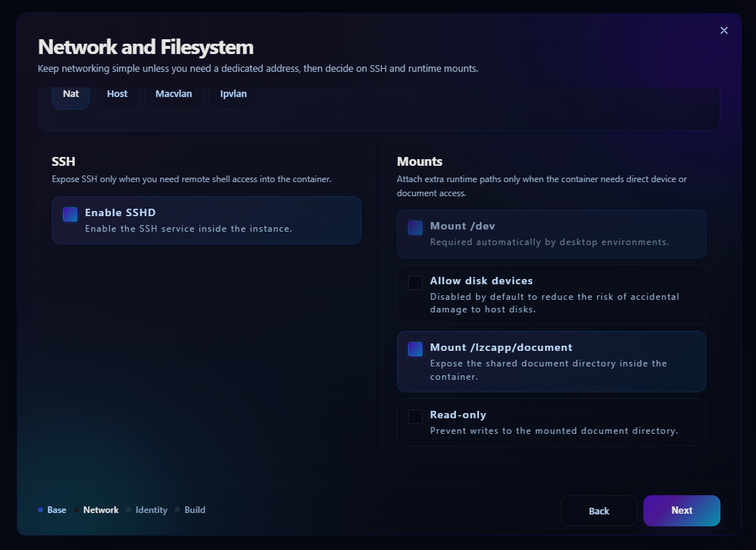Select the Host network mode

[x=117, y=94]
